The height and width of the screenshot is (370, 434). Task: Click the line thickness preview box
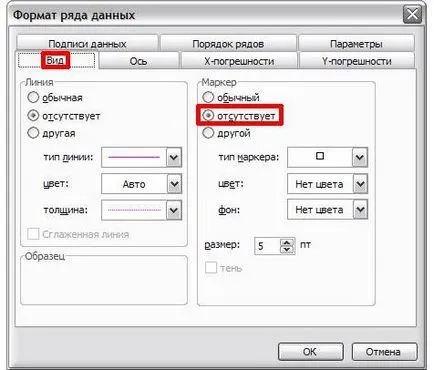pos(134,210)
